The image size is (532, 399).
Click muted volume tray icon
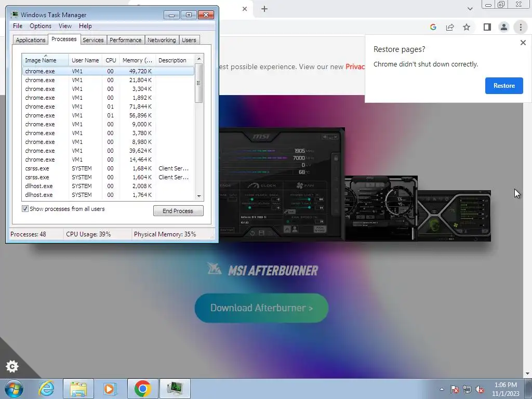coord(480,389)
